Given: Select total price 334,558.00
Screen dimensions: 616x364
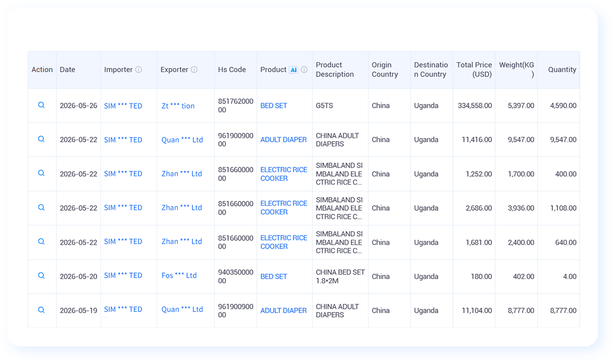Looking at the screenshot, I should (474, 106).
